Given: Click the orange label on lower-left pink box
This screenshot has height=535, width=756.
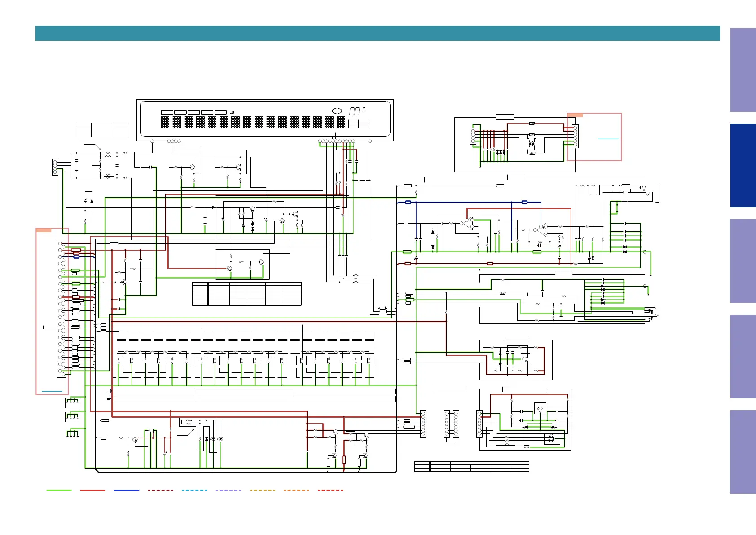Looking at the screenshot, I should (x=44, y=230).
